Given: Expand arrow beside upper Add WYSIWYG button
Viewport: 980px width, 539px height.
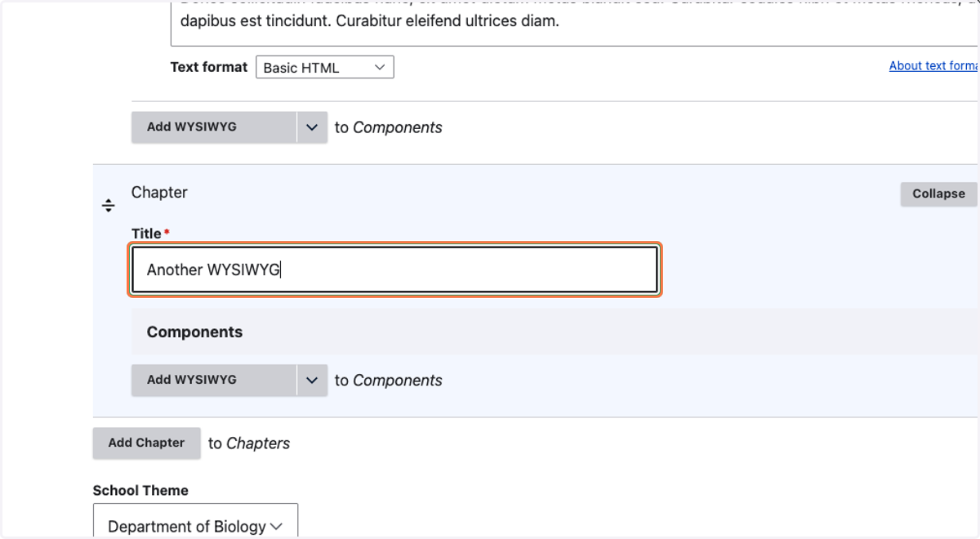Looking at the screenshot, I should (312, 127).
